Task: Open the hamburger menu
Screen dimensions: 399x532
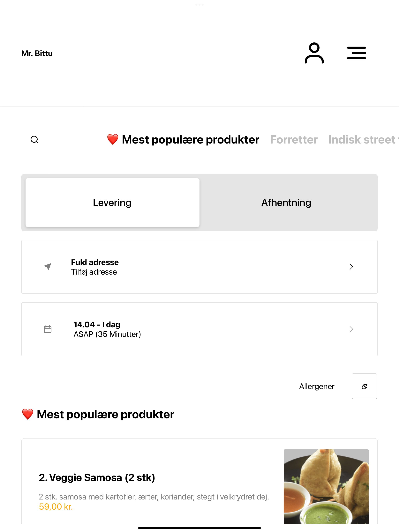Action: 356,53
